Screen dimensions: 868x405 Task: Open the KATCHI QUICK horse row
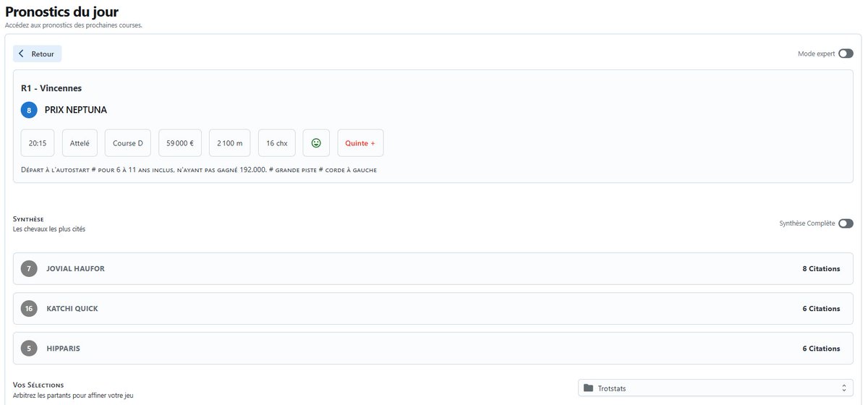pos(433,309)
